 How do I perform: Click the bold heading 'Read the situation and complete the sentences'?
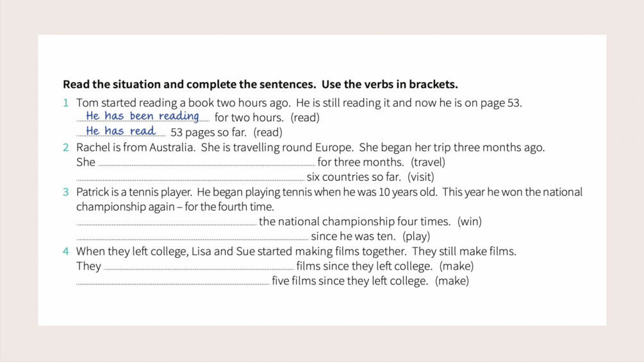pos(260,85)
